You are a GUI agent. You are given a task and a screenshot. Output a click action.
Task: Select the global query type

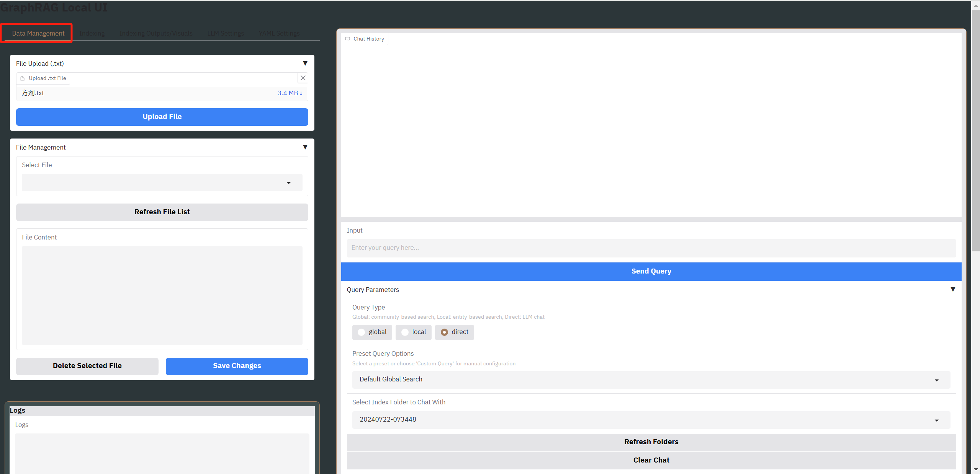point(361,332)
